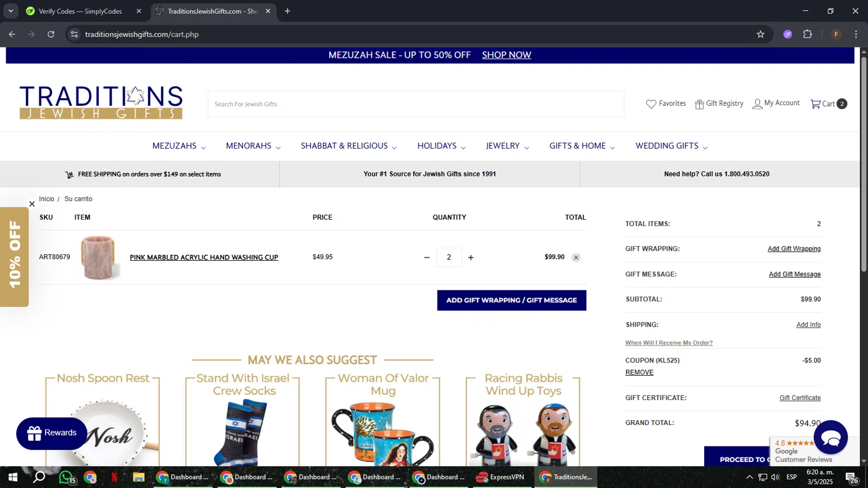Open the Favorites heart icon

651,104
